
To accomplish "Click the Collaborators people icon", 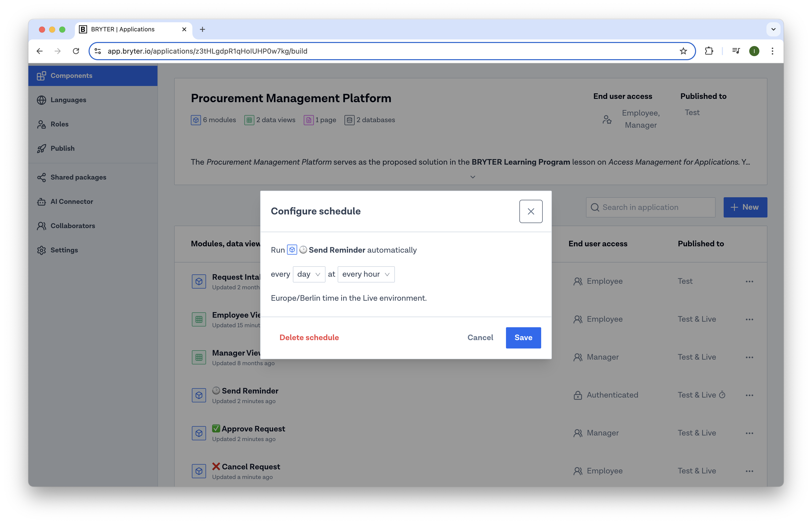I will [x=42, y=226].
